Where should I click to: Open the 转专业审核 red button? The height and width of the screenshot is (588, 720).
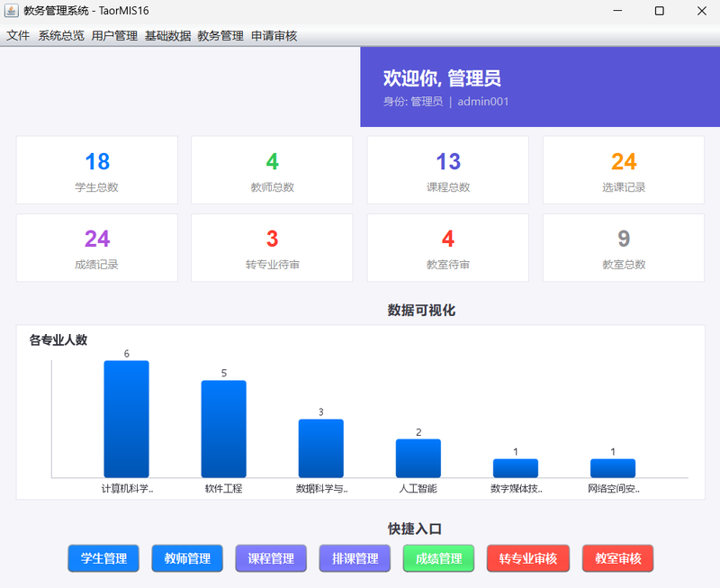click(528, 558)
